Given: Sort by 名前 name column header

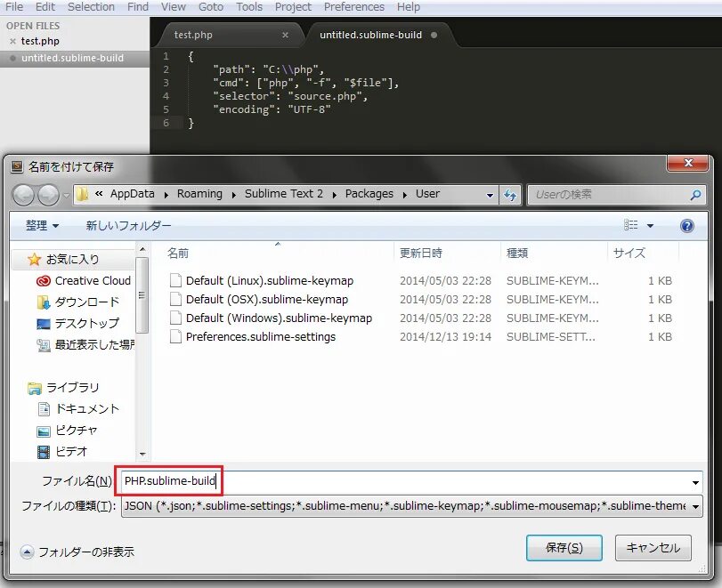Looking at the screenshot, I should tap(178, 253).
